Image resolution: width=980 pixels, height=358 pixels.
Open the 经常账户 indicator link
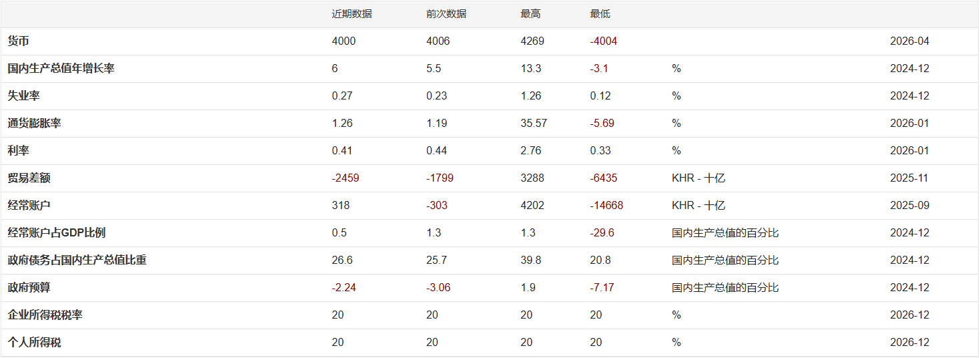pyautogui.click(x=29, y=206)
